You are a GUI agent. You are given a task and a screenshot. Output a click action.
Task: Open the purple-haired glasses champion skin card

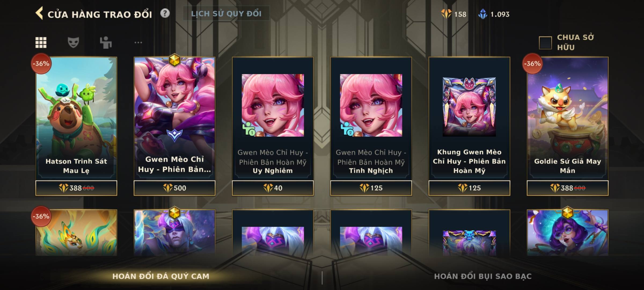click(x=568, y=233)
